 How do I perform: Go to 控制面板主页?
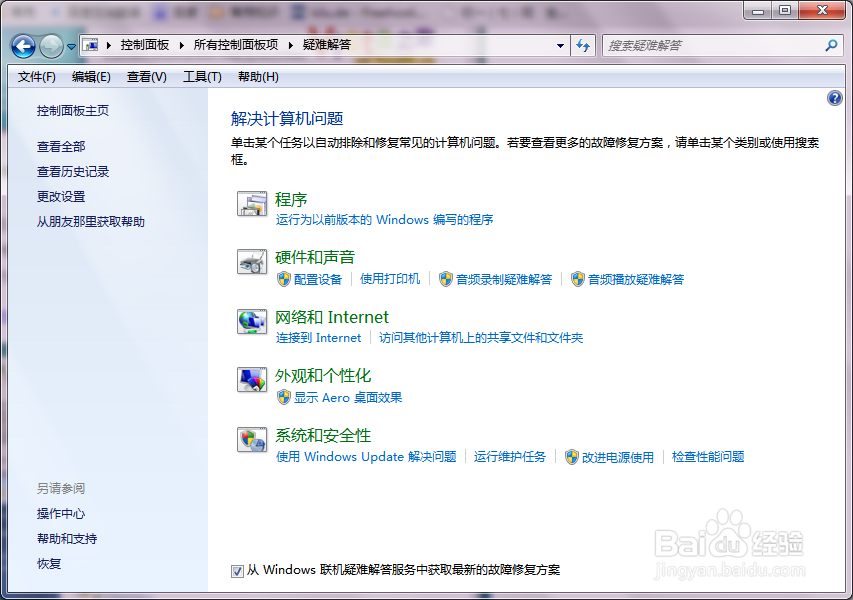73,111
